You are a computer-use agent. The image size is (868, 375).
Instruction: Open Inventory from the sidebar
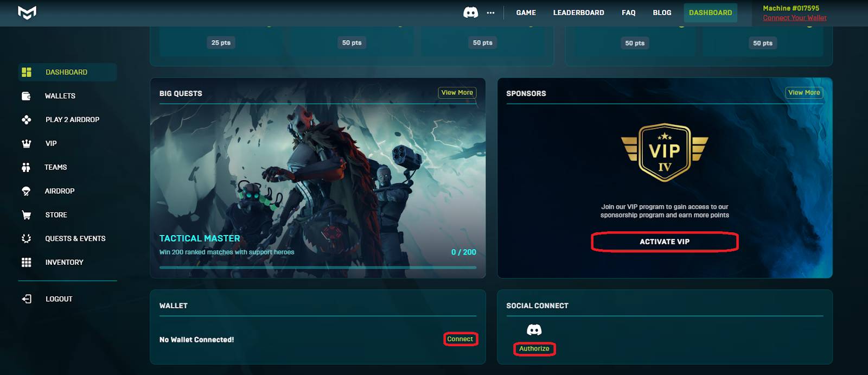point(65,263)
